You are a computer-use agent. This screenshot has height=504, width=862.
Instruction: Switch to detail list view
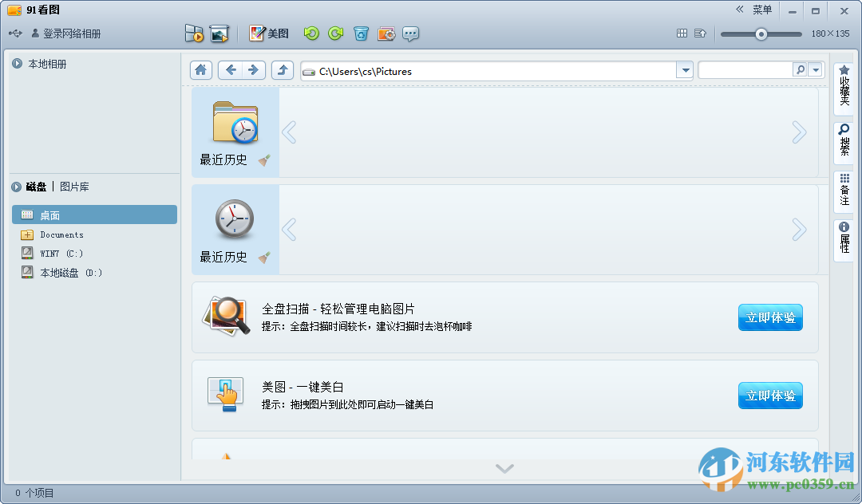[700, 33]
